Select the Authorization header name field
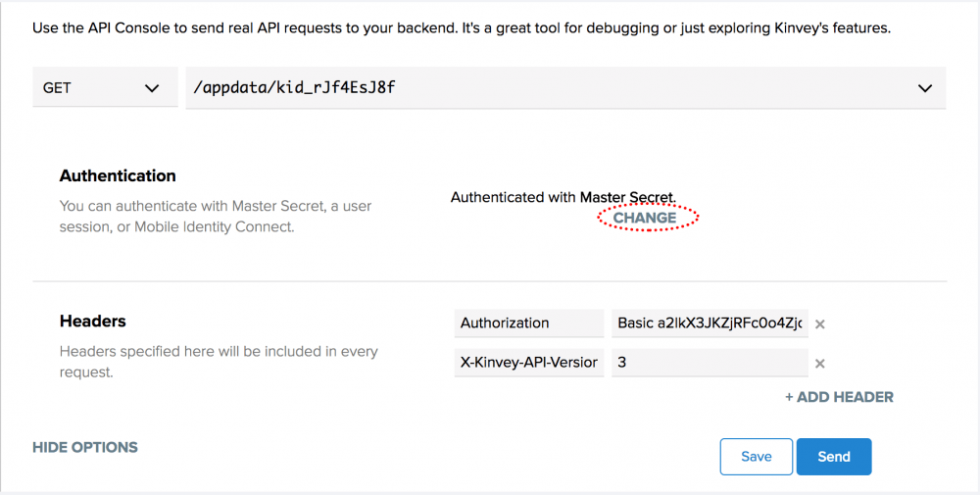 529,323
